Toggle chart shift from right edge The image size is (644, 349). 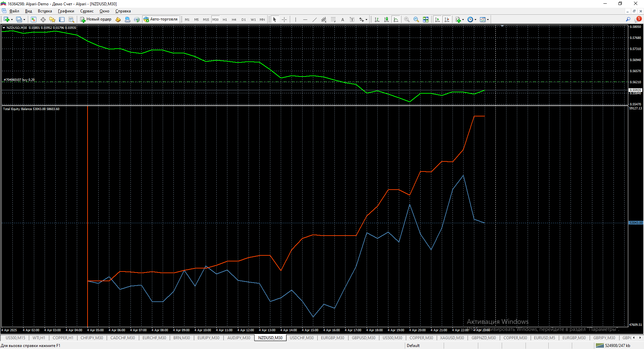tap(447, 19)
